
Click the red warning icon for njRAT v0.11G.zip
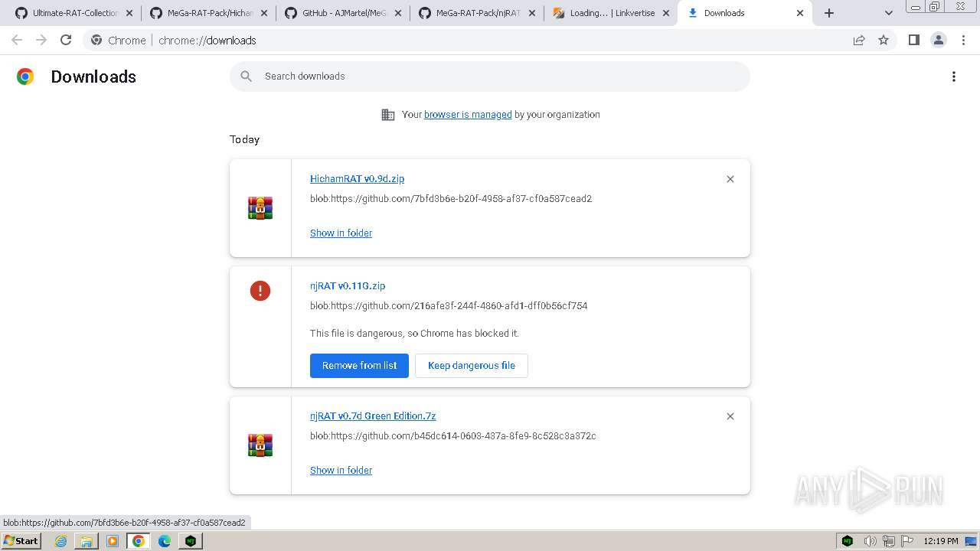(x=260, y=291)
